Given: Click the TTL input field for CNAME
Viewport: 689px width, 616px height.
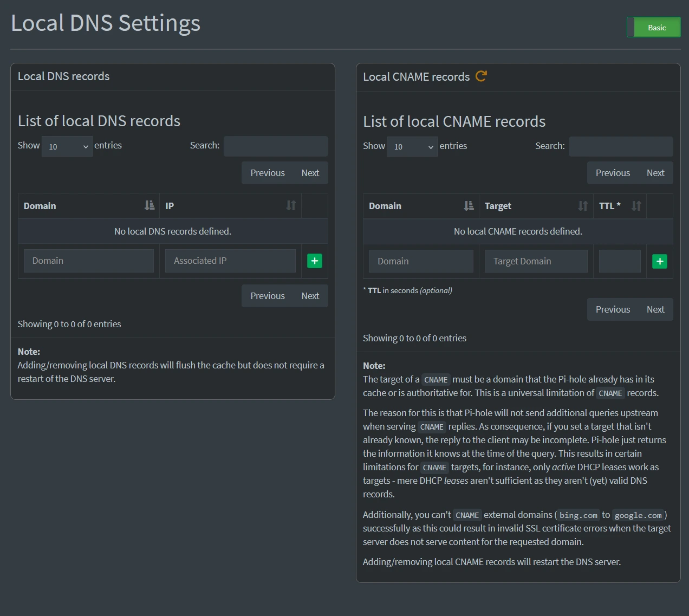Looking at the screenshot, I should pos(620,261).
